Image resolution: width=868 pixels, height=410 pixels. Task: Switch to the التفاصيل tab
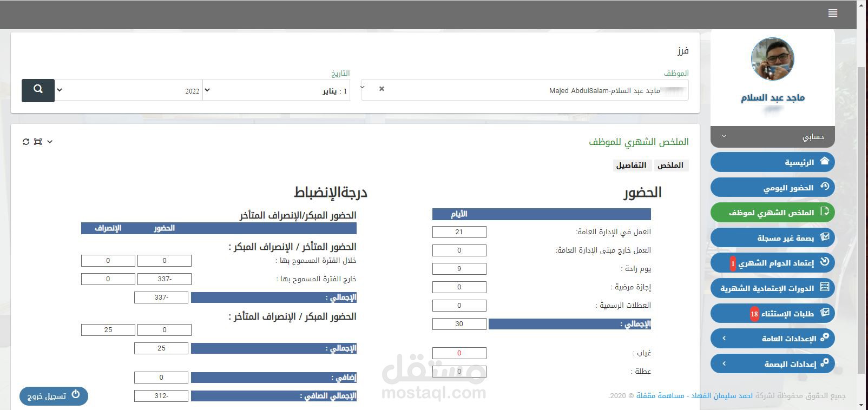[631, 166]
